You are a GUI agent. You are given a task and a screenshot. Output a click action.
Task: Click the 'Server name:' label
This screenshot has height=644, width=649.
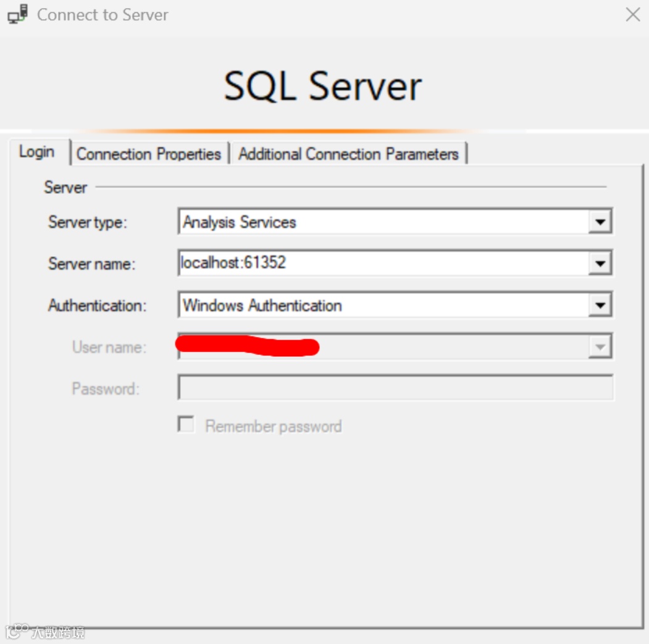coord(91,264)
